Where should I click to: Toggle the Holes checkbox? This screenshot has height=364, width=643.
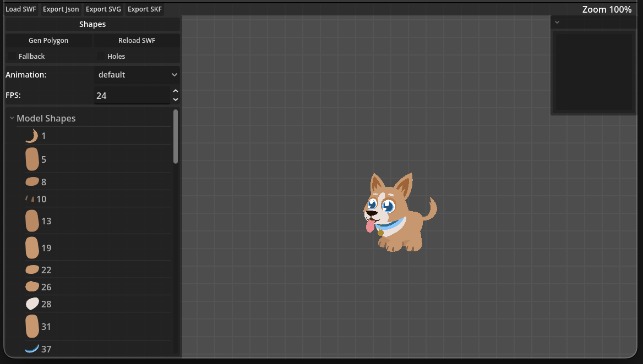[101, 57]
